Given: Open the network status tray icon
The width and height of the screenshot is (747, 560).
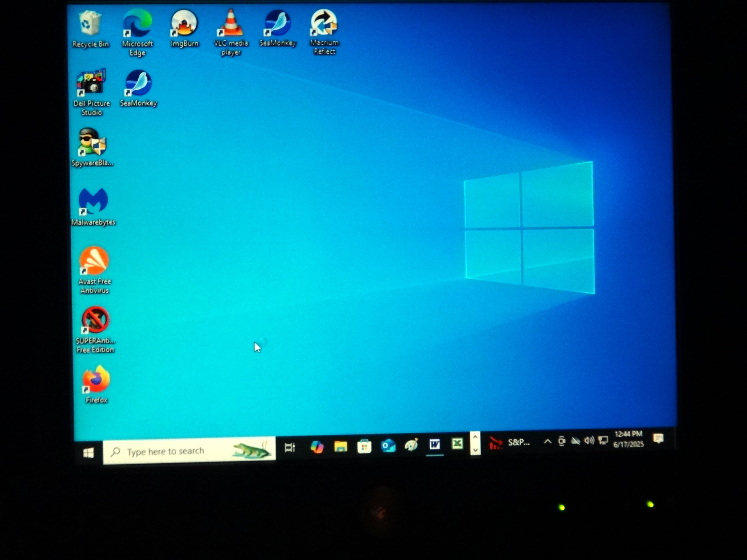Looking at the screenshot, I should point(603,440).
